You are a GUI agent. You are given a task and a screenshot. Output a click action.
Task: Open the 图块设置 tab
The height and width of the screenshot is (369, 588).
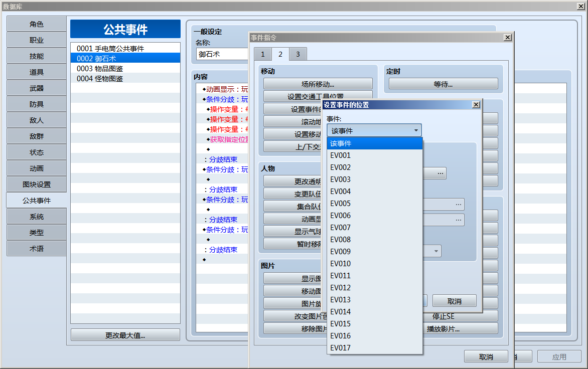[x=37, y=184]
